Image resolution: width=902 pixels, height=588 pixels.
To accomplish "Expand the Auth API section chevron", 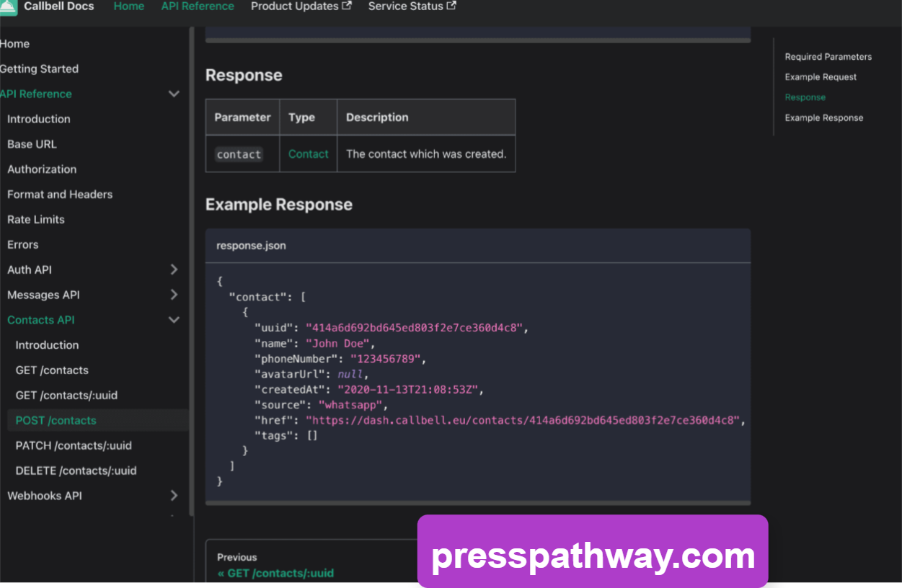I will click(174, 269).
